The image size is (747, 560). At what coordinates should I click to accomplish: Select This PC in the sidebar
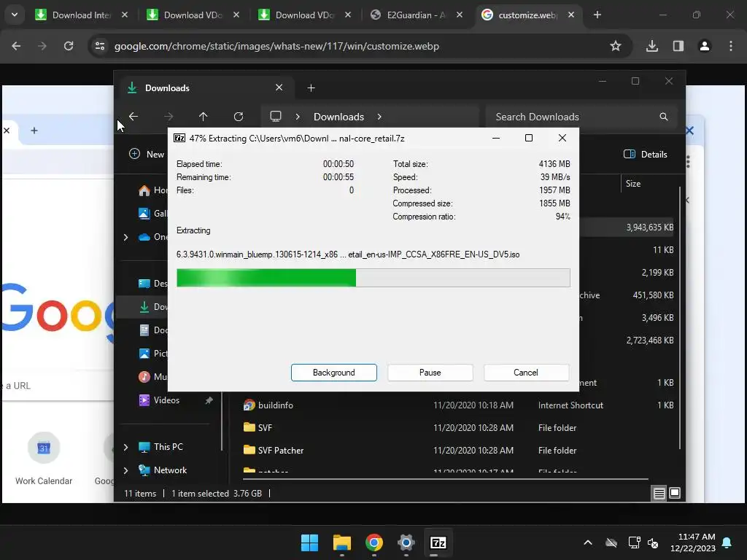[x=161, y=447]
